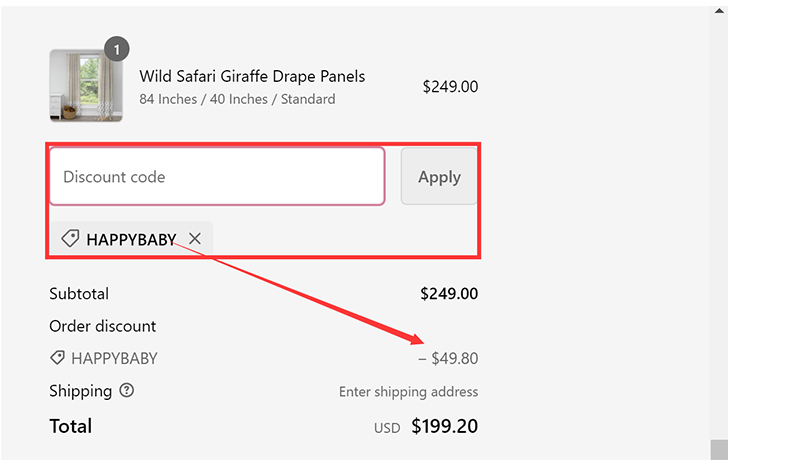Click the scrollbar thumb at bottom
800x460 pixels.
[719, 449]
